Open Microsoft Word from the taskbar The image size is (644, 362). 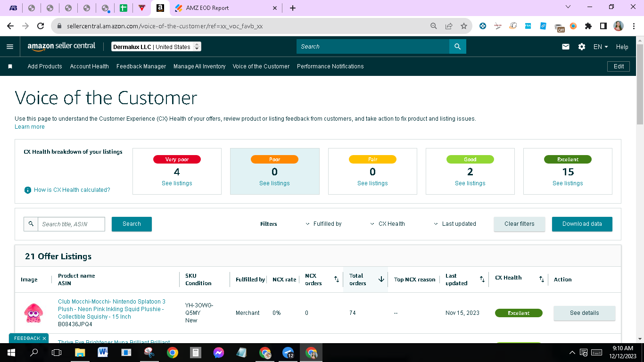tap(103, 353)
